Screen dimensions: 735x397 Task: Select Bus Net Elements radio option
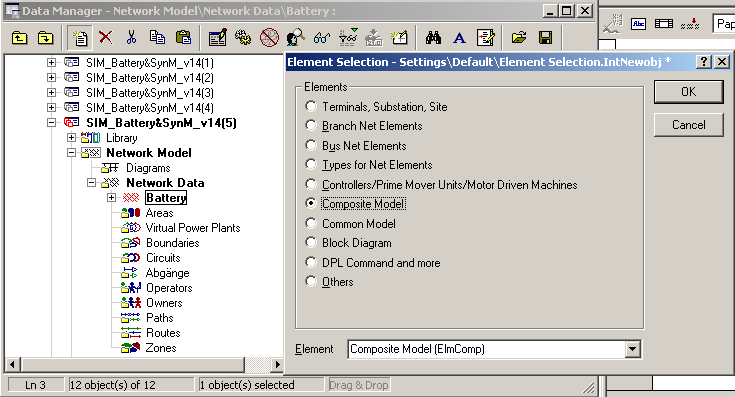point(311,145)
